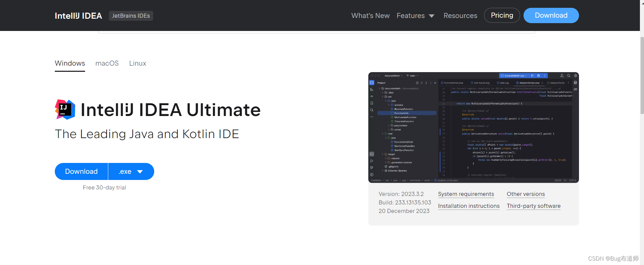644x265 pixels.
Task: Click Settings gear icon in IDE preview
Action: pyautogui.click(x=576, y=76)
